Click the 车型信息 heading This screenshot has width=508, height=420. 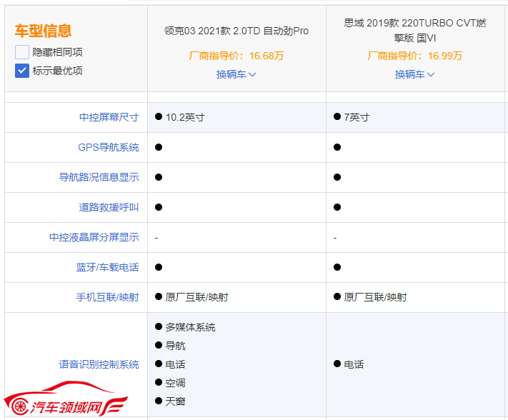point(43,31)
